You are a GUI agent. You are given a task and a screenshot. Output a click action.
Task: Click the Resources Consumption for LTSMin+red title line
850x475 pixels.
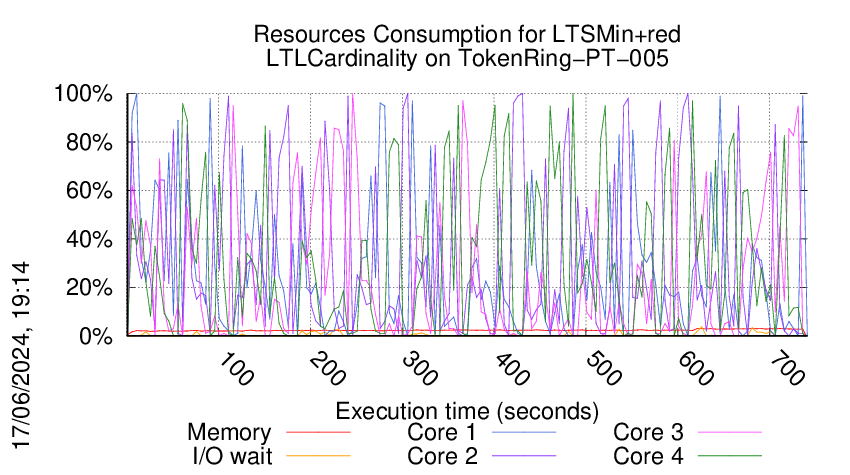point(467,34)
